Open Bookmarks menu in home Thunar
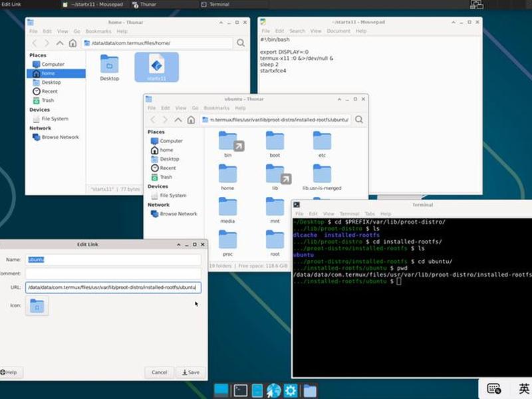The height and width of the screenshot is (399, 532). pyautogui.click(x=98, y=31)
